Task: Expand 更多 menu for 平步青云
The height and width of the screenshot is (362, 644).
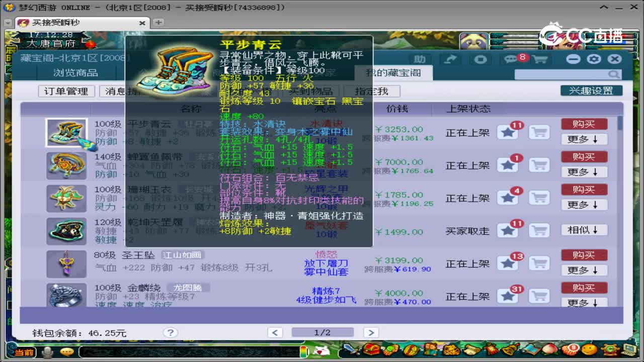Action: point(584,139)
